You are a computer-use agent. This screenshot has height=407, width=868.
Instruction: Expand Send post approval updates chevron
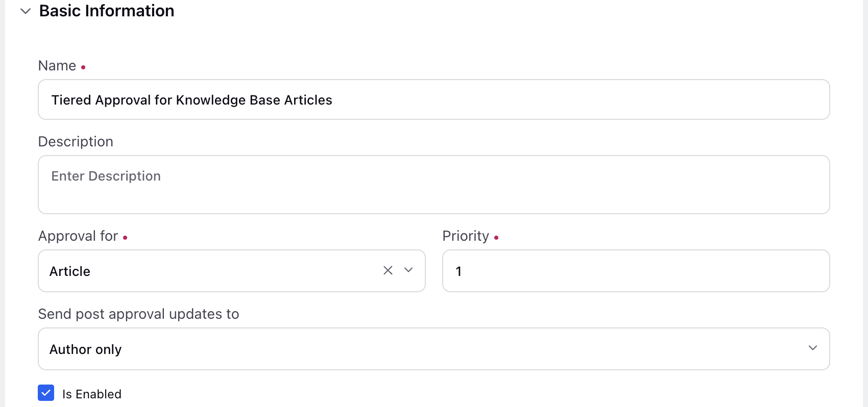click(x=812, y=348)
